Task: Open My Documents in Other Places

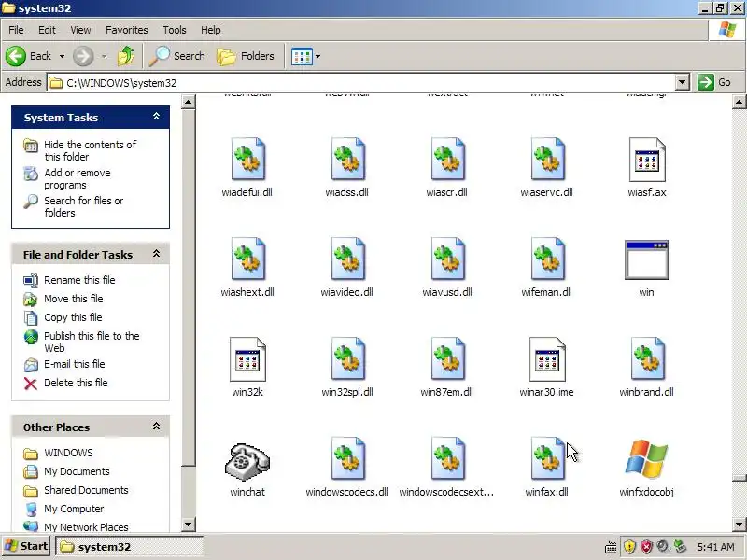Action: coord(77,471)
